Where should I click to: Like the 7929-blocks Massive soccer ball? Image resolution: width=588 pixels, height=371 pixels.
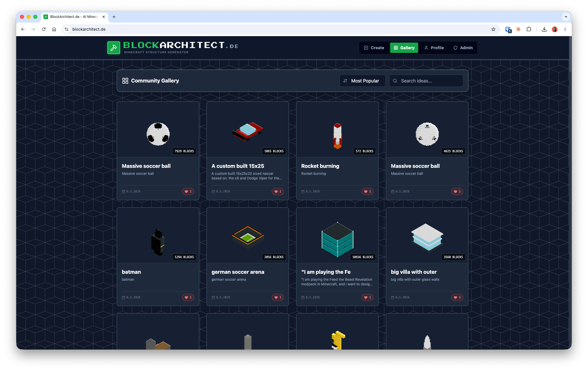pos(188,191)
